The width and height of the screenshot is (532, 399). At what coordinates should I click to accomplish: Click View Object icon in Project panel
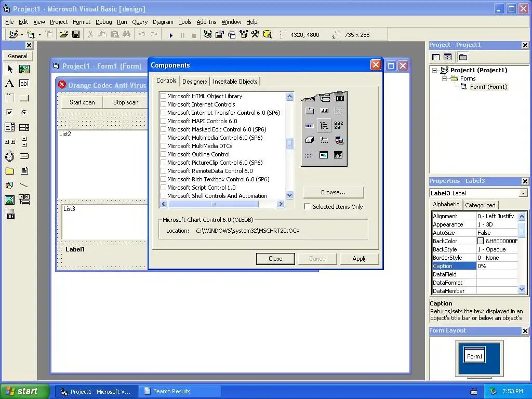pos(447,57)
